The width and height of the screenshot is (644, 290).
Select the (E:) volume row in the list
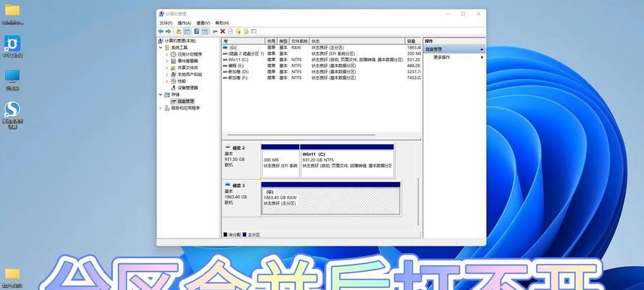pyautogui.click(x=322, y=66)
